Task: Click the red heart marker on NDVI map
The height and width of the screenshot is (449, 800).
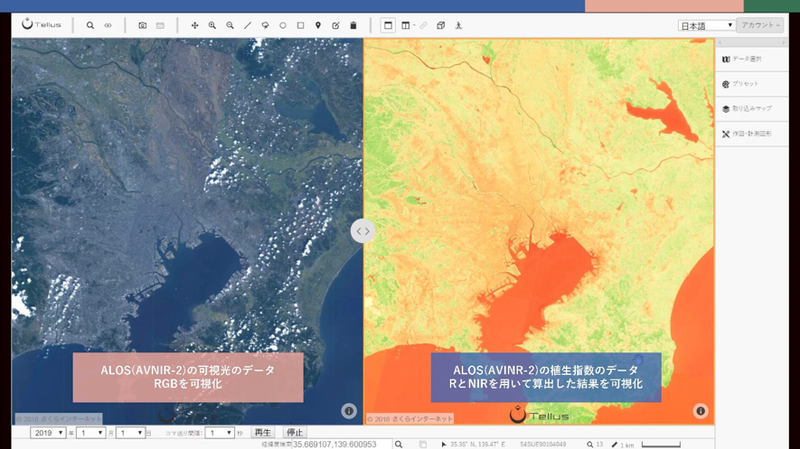Action: coord(486,60)
